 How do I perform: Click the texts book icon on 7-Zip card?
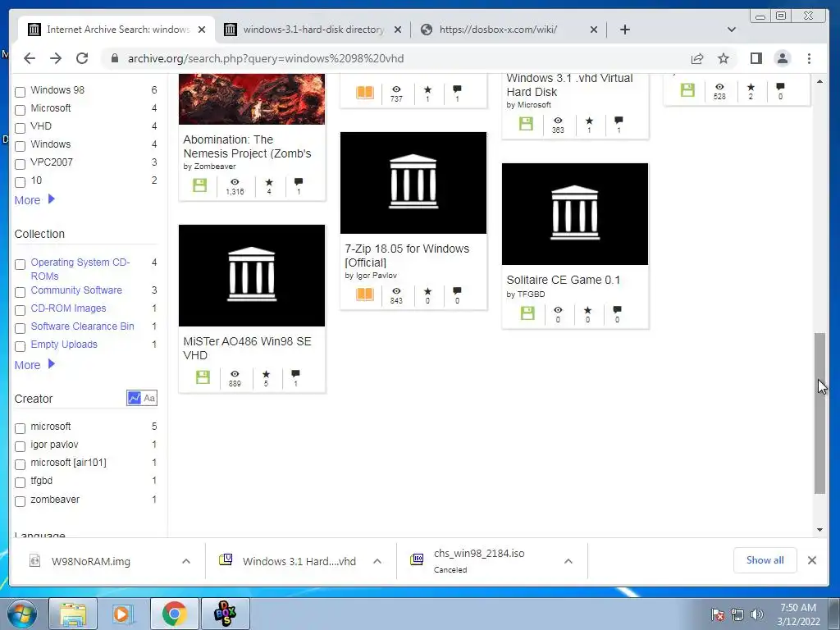[365, 294]
